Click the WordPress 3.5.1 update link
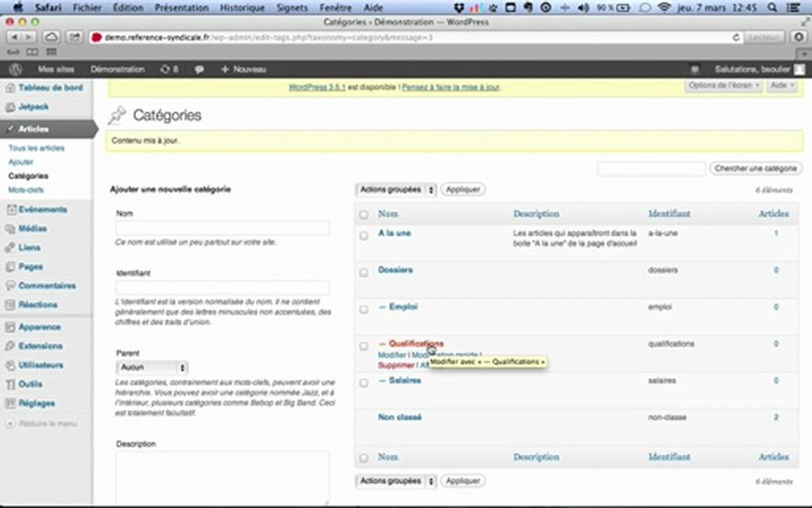This screenshot has width=812, height=508. [x=317, y=87]
